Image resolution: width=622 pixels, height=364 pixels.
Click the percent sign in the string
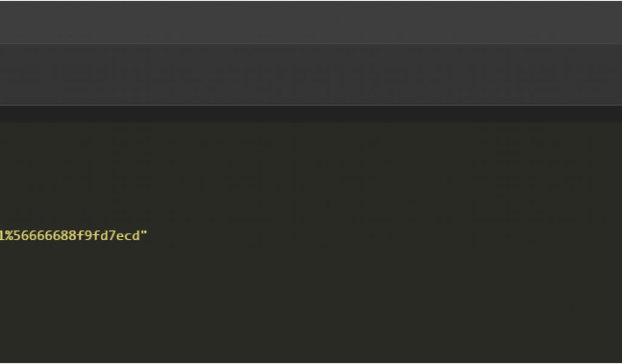[x=10, y=235]
